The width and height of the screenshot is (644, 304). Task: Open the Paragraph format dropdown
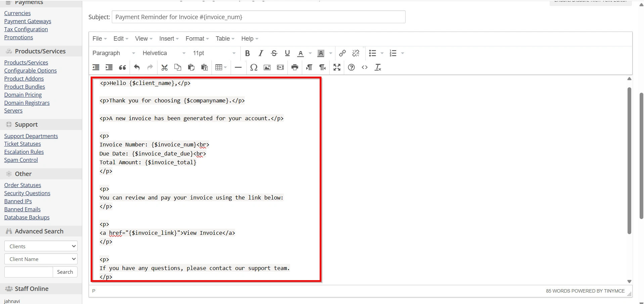(x=114, y=53)
